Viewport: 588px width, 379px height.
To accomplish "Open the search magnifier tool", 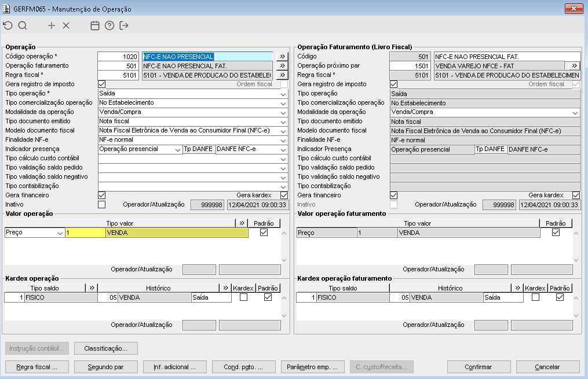I will pyautogui.click(x=23, y=25).
